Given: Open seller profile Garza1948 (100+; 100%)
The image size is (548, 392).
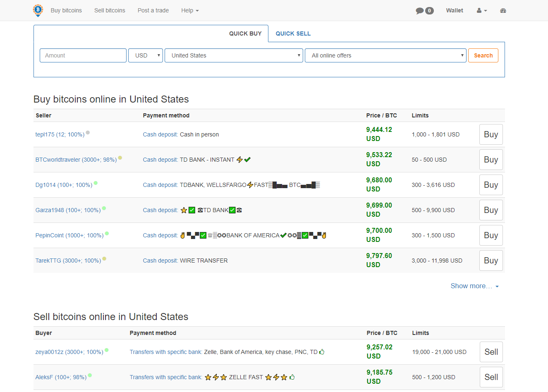Looking at the screenshot, I should [68, 210].
